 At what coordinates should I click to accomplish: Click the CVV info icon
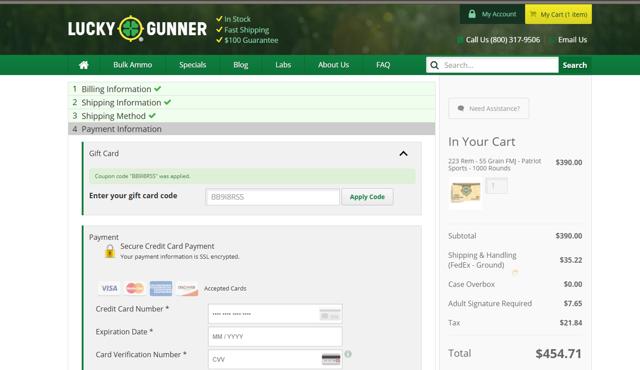pos(348,354)
